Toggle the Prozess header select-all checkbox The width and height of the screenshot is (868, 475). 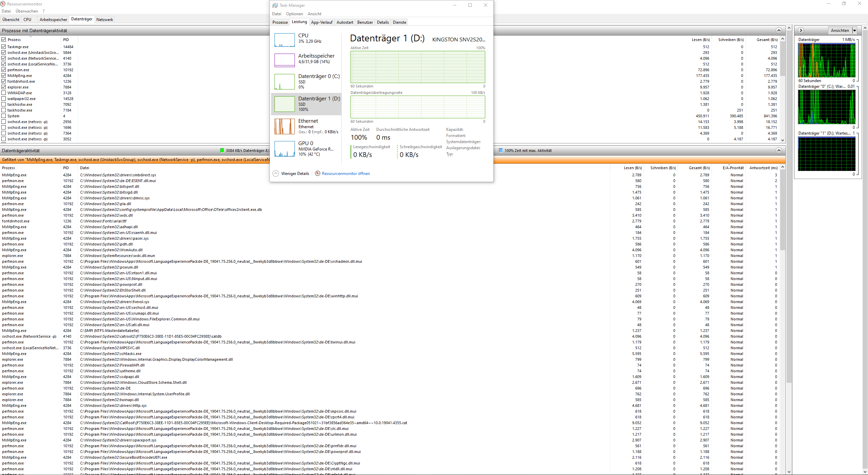pyautogui.click(x=4, y=40)
